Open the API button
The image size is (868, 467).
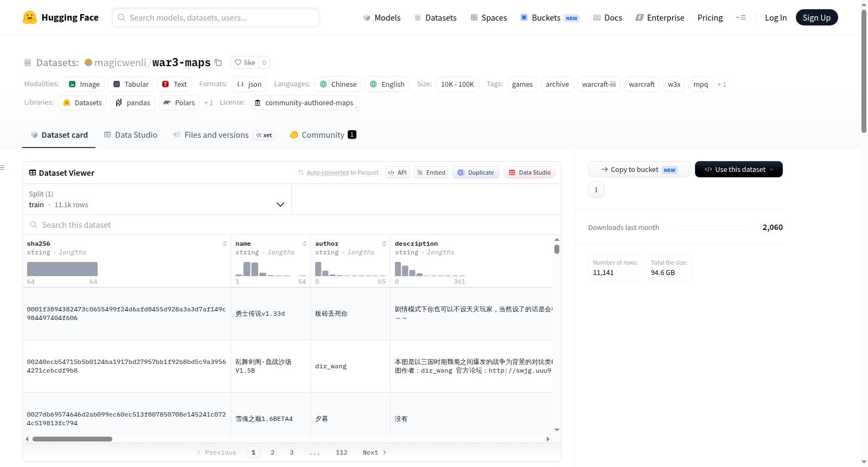point(397,172)
